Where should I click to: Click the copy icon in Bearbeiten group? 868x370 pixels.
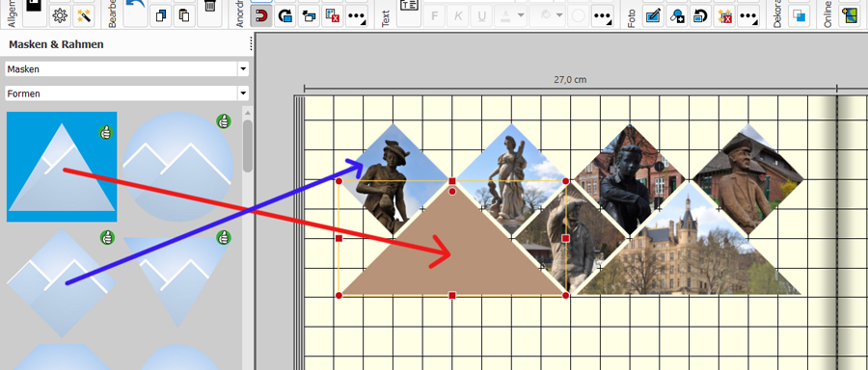(161, 16)
